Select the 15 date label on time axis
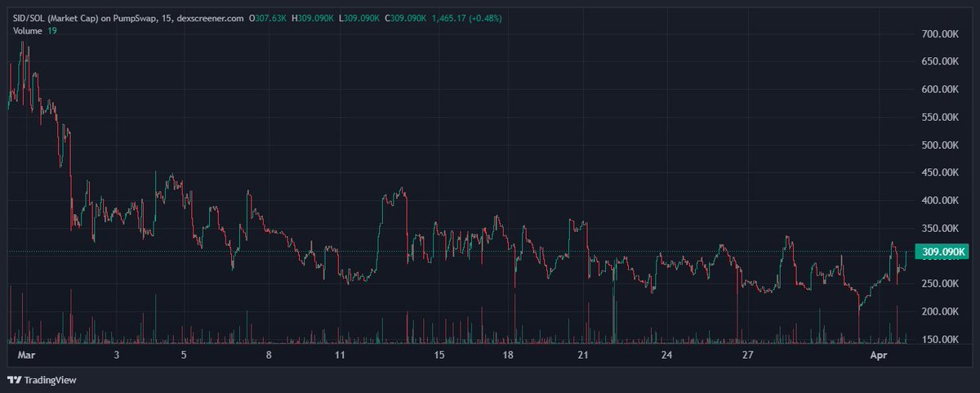Viewport: 980px width, 393px height. 439,355
